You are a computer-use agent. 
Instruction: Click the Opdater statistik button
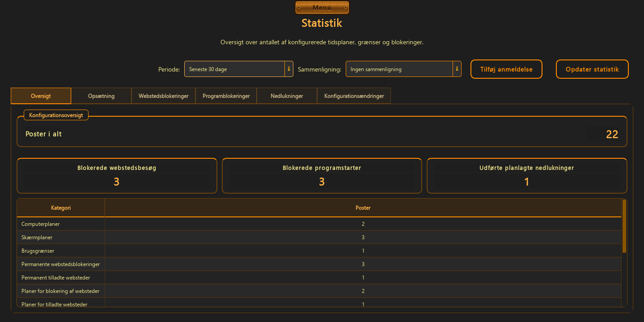[x=592, y=69]
